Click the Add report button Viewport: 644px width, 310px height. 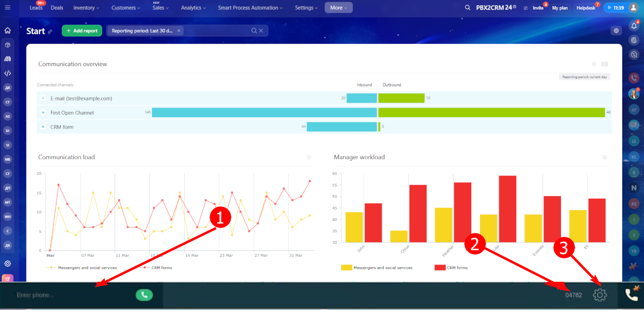click(82, 31)
